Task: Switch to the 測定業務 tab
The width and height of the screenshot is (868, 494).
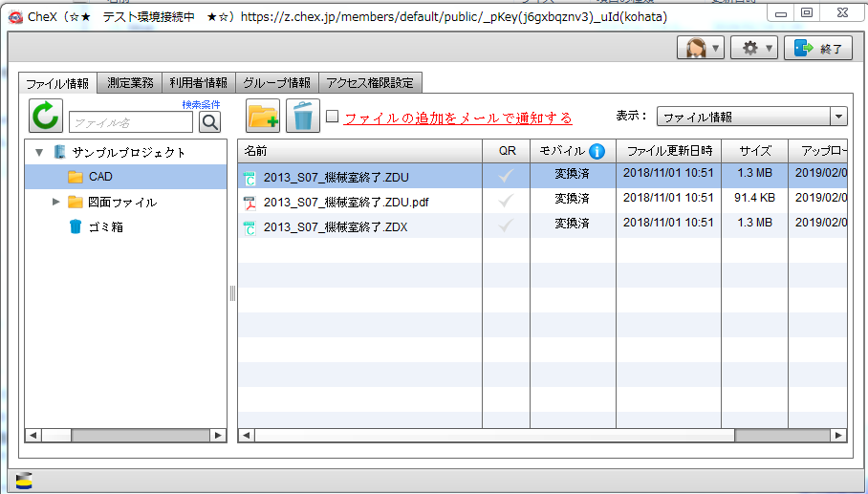Action: (x=131, y=83)
